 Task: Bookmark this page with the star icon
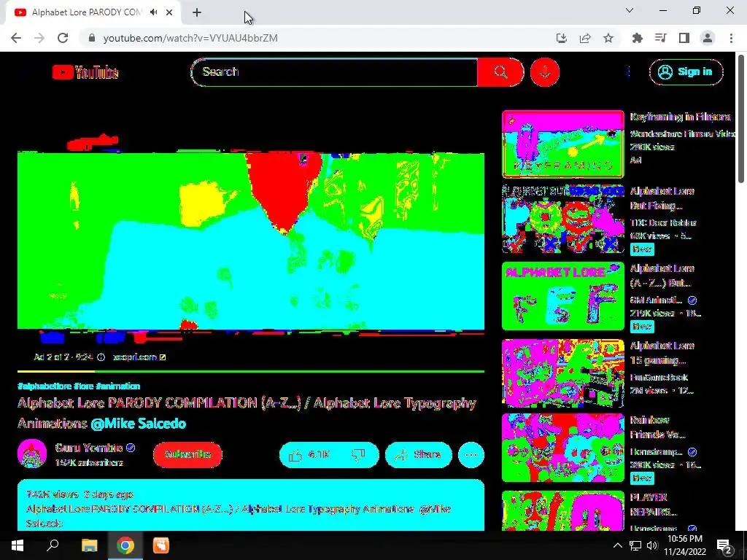click(x=608, y=38)
